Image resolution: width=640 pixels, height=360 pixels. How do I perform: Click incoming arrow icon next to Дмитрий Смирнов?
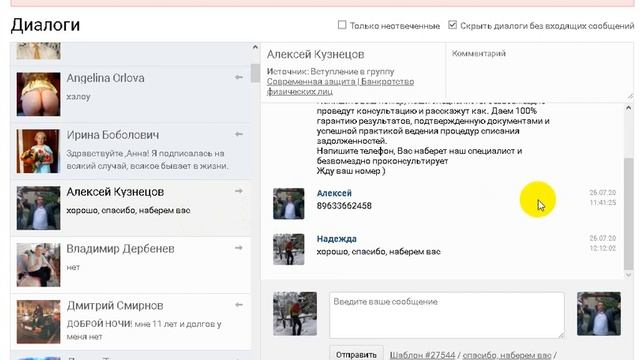pos(239,304)
